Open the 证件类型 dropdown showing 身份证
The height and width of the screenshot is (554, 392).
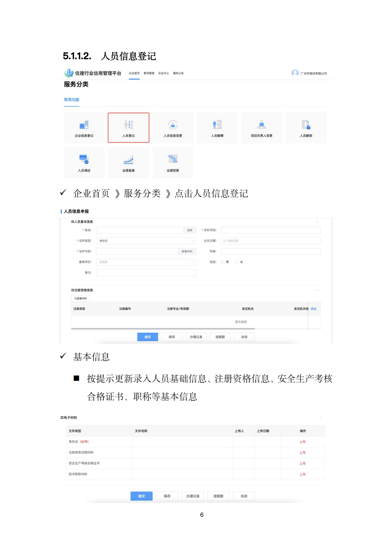click(x=146, y=241)
